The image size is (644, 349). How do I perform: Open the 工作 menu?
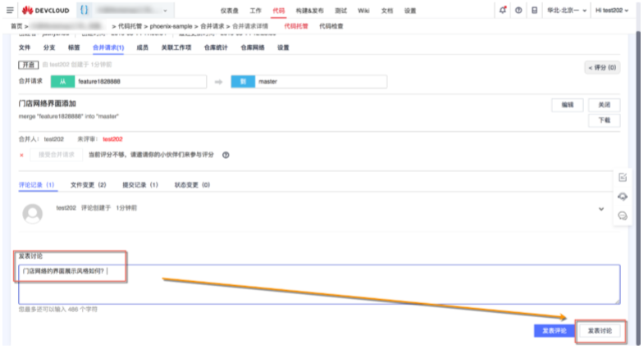coord(255,11)
